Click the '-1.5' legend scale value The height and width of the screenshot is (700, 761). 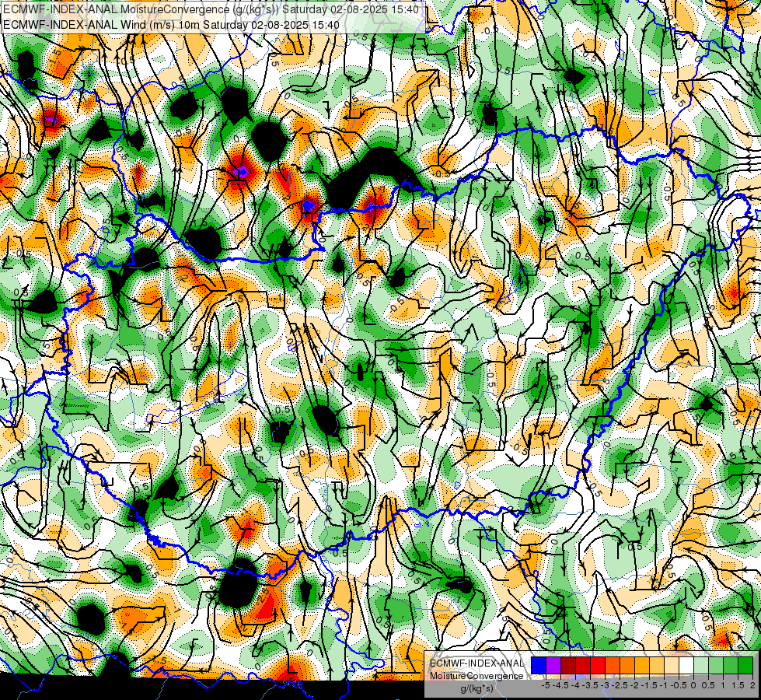pos(649,685)
